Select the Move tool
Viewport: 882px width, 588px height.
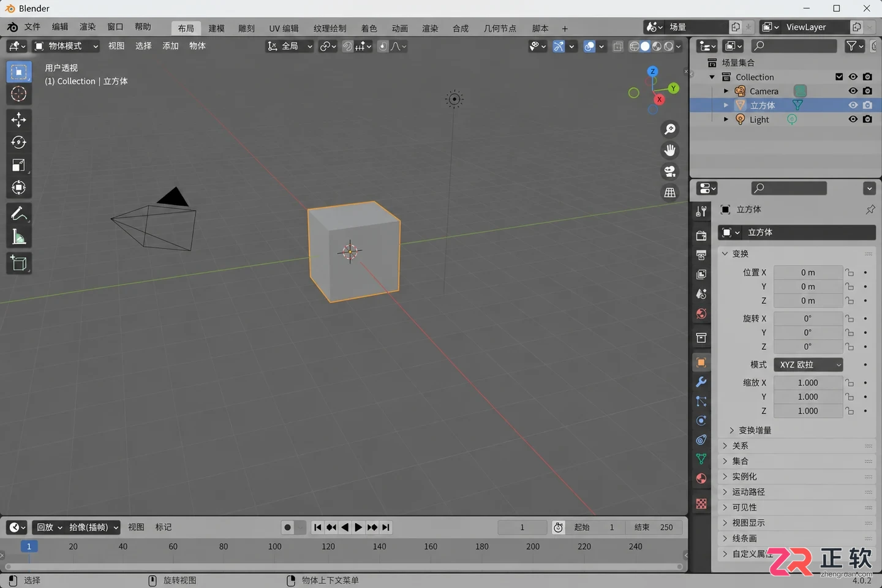[x=19, y=119]
